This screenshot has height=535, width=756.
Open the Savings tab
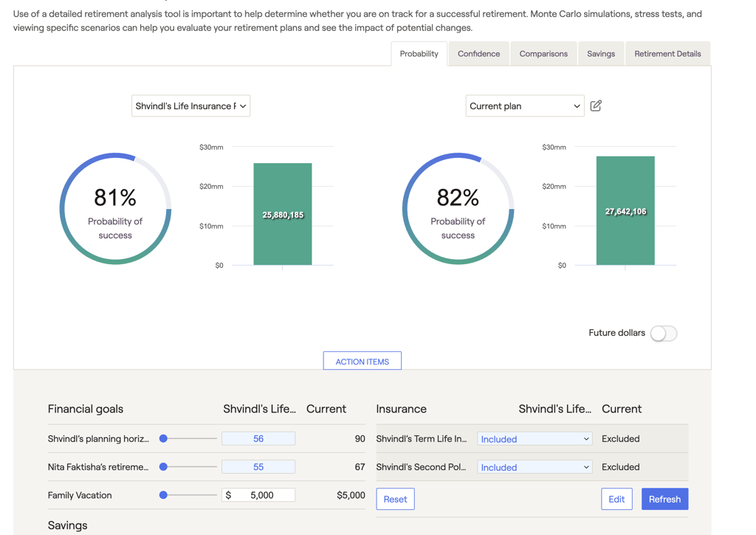tap(601, 54)
